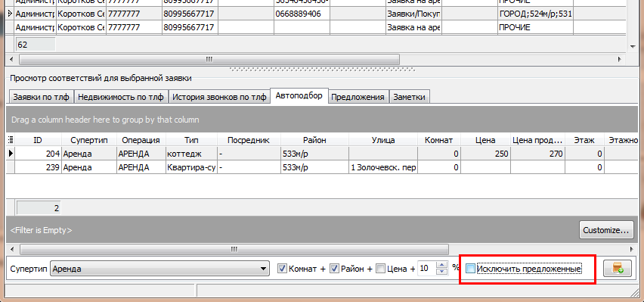This screenshot has height=302, width=644.
Task: Click the percent value field showing 10
Action: 427,269
